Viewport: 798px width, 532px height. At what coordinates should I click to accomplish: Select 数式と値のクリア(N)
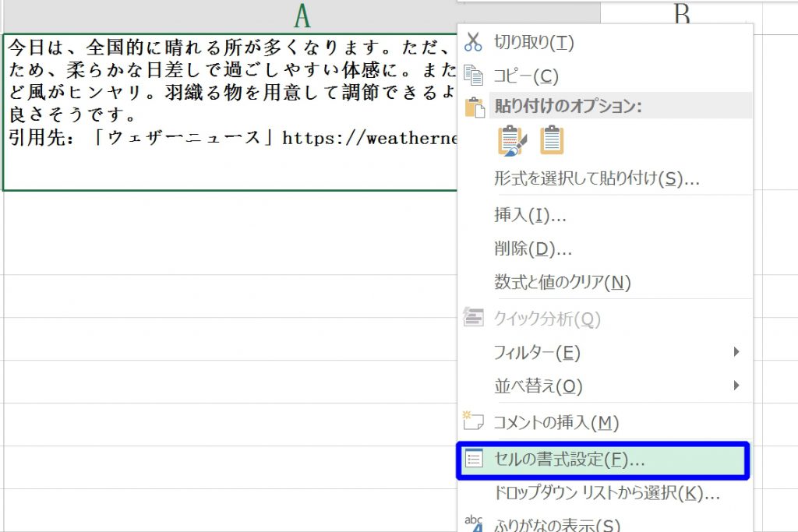coord(562,282)
